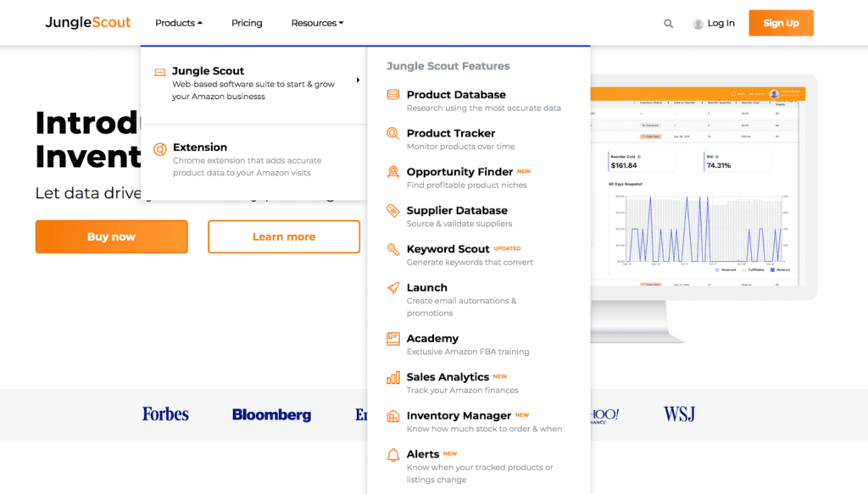
Task: Click the user avatar icon beside Log In
Action: click(x=698, y=24)
